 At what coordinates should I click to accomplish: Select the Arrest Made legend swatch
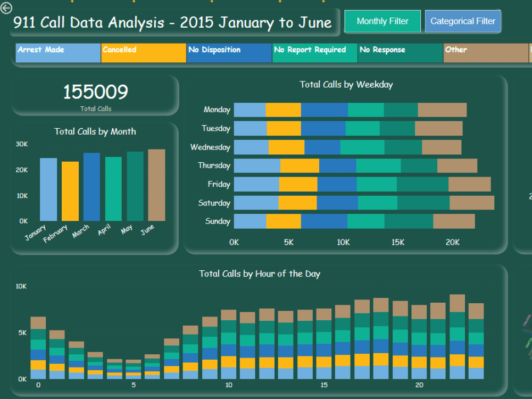(x=57, y=53)
